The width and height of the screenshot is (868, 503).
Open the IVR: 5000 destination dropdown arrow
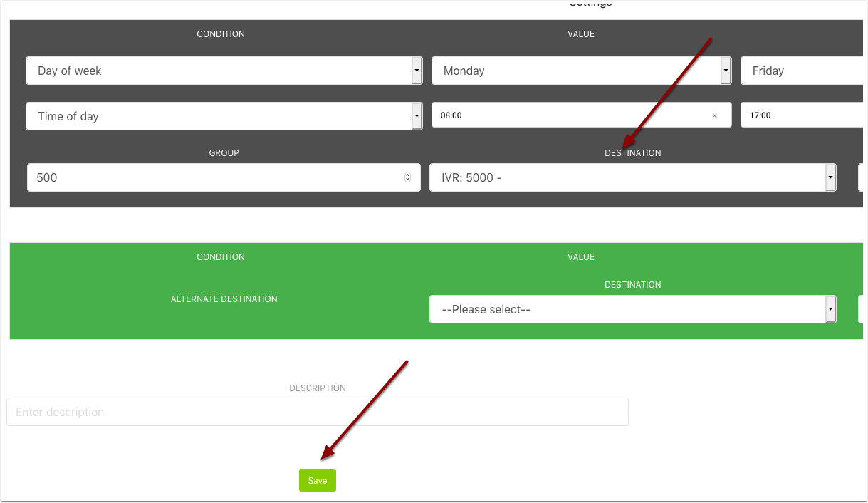(830, 177)
